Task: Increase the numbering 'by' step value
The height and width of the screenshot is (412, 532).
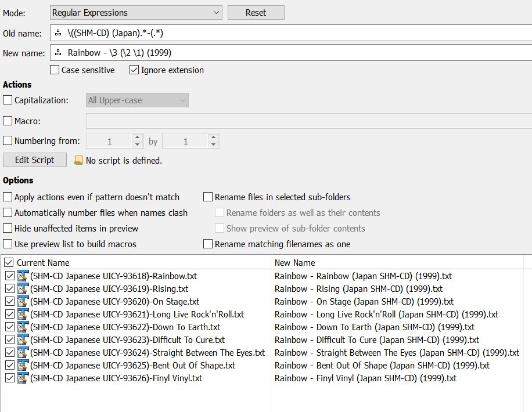Action: coord(213,138)
